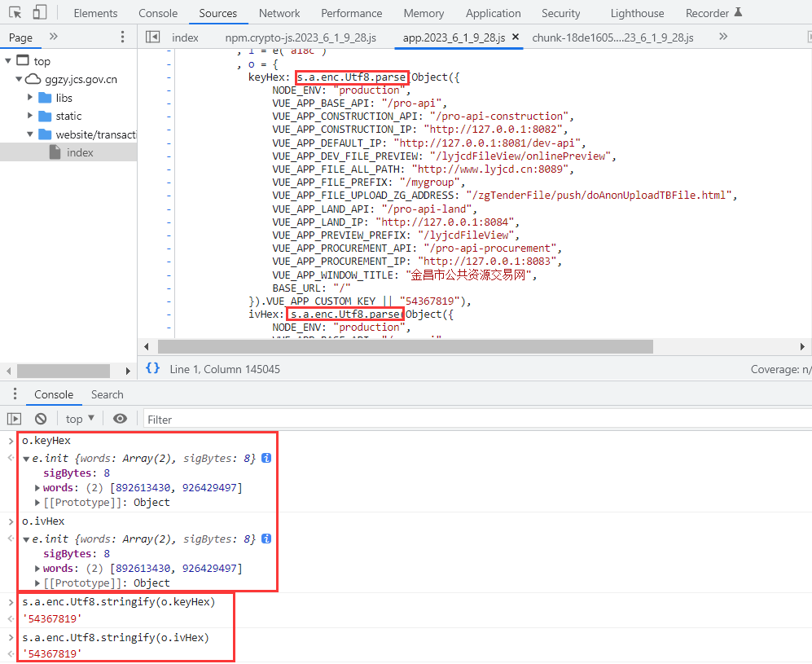Click the clear console icon
Screen dimensions: 812x664
click(41, 419)
